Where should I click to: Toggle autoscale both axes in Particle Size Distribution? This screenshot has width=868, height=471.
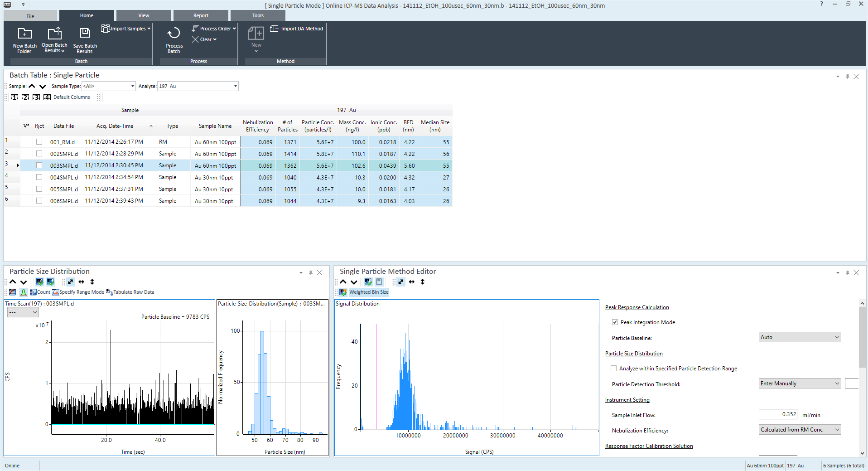[70, 282]
